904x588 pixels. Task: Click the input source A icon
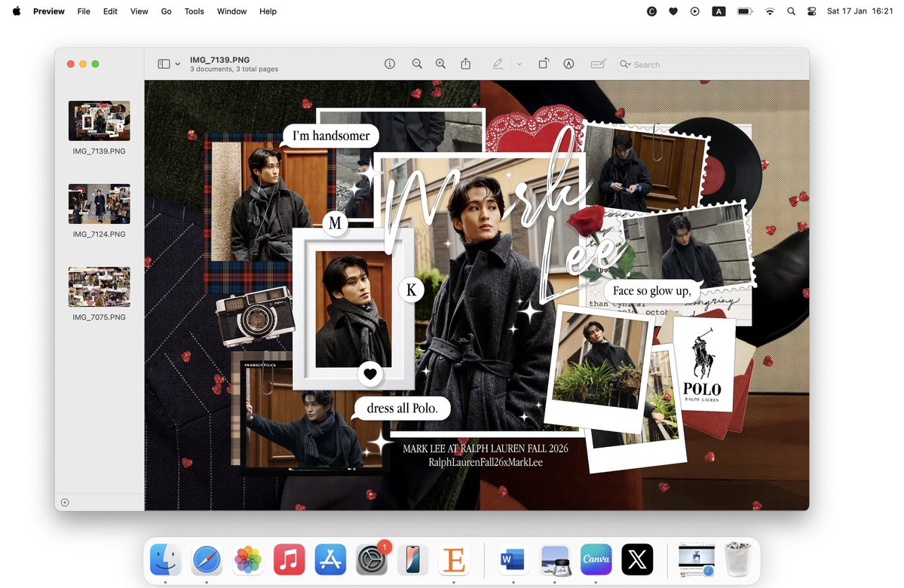tap(719, 11)
